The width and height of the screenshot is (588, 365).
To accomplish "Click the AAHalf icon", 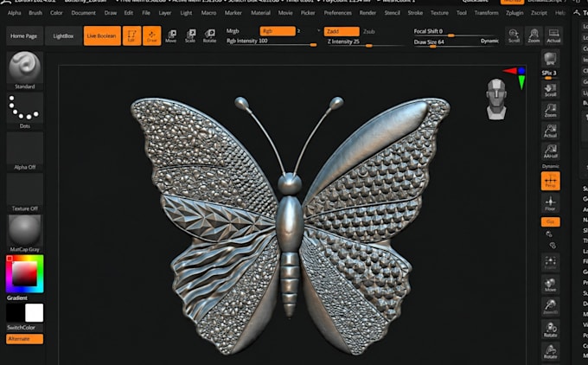I will 550,151.
